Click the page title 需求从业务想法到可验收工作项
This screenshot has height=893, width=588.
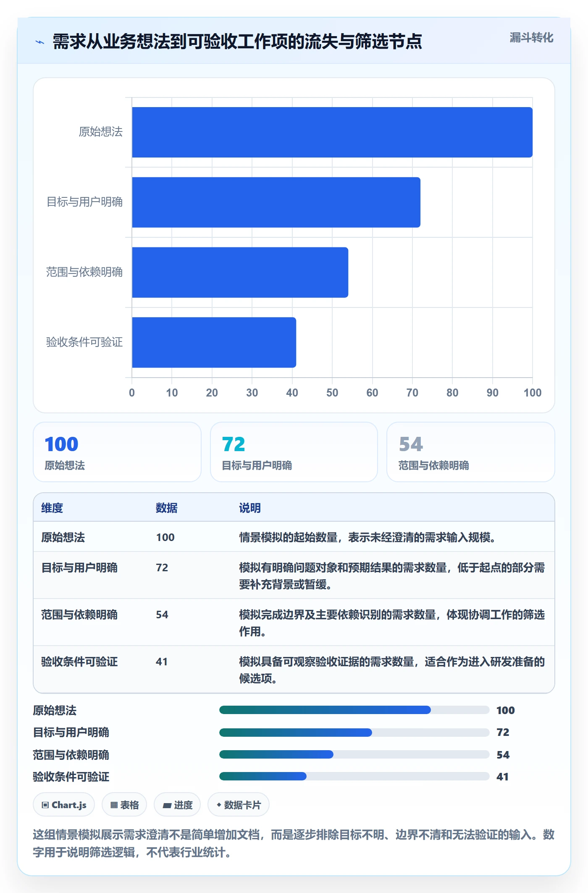pyautogui.click(x=237, y=42)
